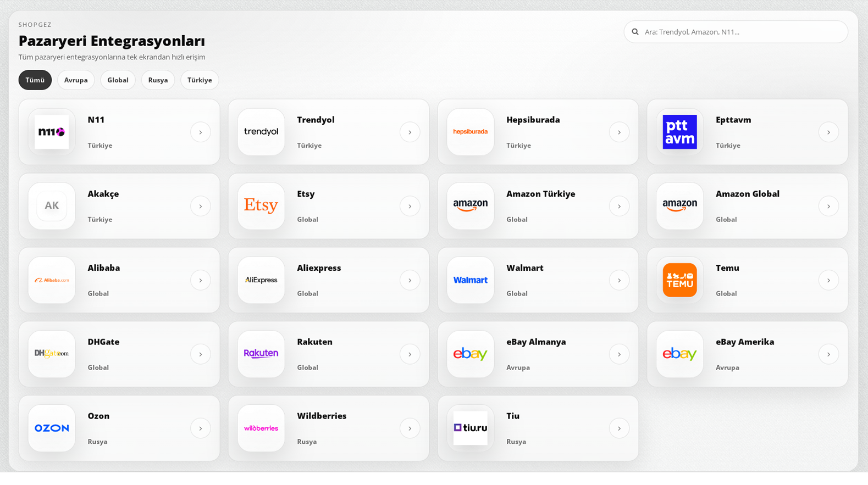868x485 pixels.
Task: Click the Trendyol logo icon
Action: coord(261,132)
